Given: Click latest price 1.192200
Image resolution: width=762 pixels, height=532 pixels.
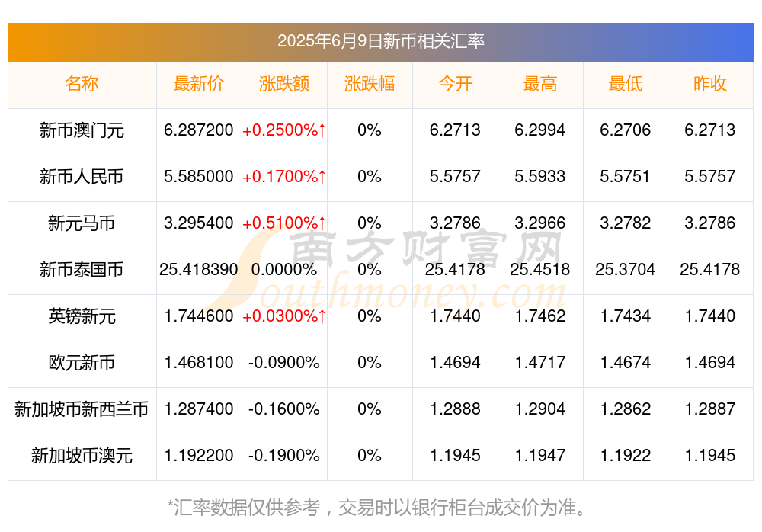Looking at the screenshot, I should [198, 455].
